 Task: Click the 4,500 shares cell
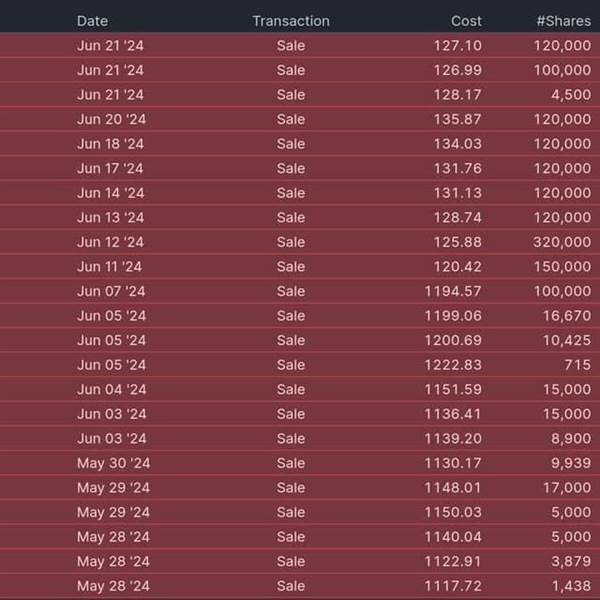[570, 95]
